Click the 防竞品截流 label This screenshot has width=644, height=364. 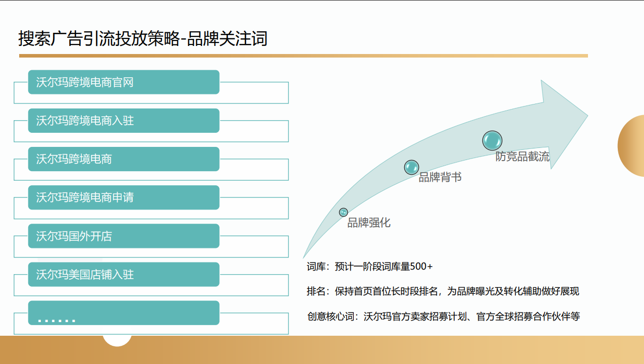click(x=522, y=157)
